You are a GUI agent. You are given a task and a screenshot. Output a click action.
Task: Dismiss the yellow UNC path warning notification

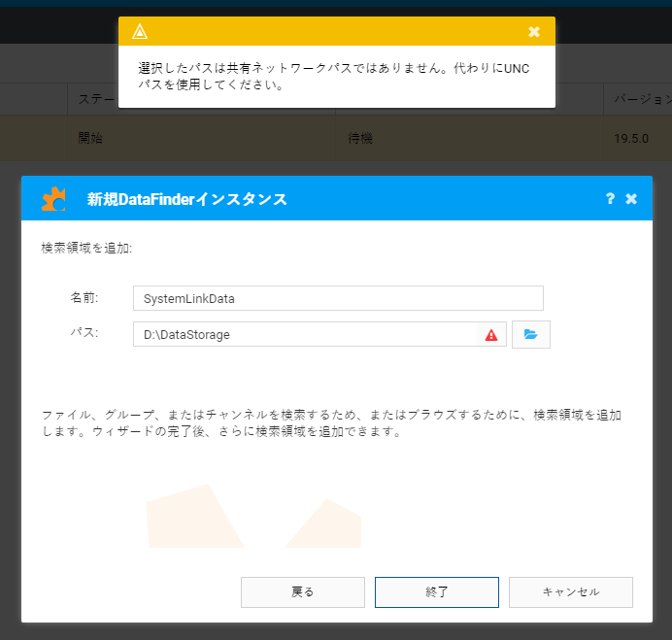coord(534,31)
